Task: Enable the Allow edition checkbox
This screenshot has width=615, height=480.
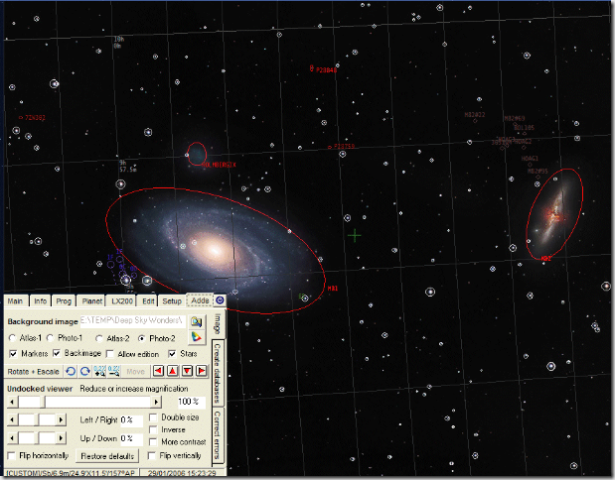Action: 109,354
